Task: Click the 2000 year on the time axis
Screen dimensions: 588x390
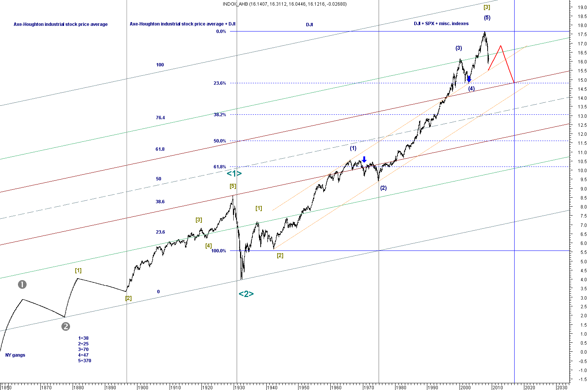Action: pos(465,387)
